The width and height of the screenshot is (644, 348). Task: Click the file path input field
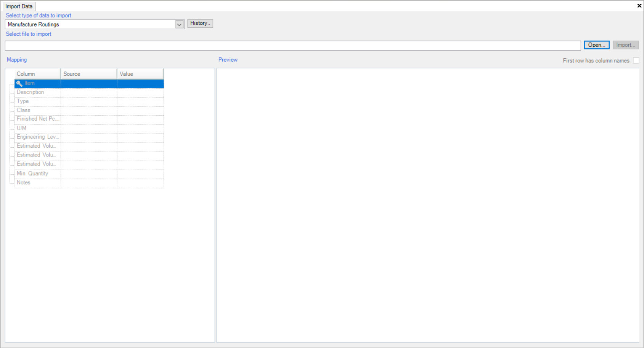pos(293,45)
